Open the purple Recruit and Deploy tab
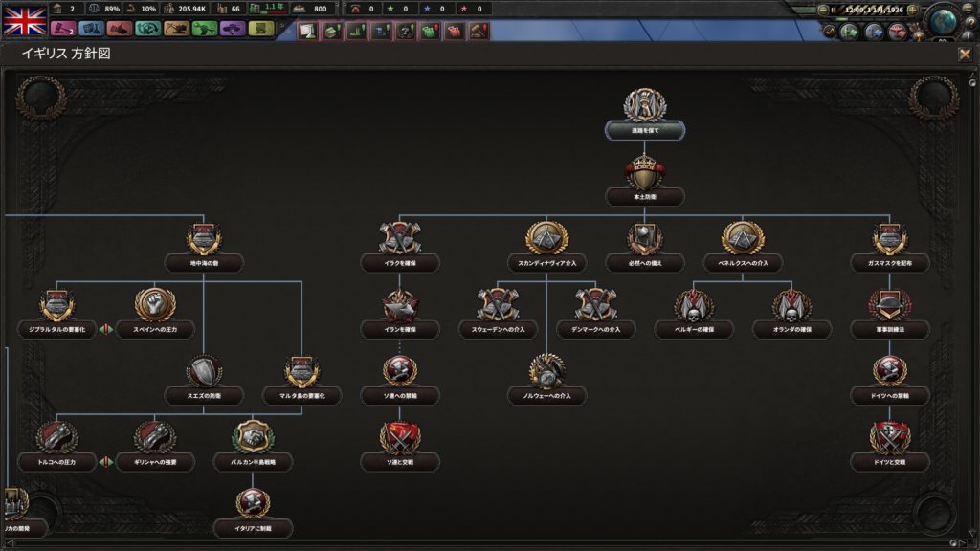Viewport: 980px width, 551px height. 233,29
